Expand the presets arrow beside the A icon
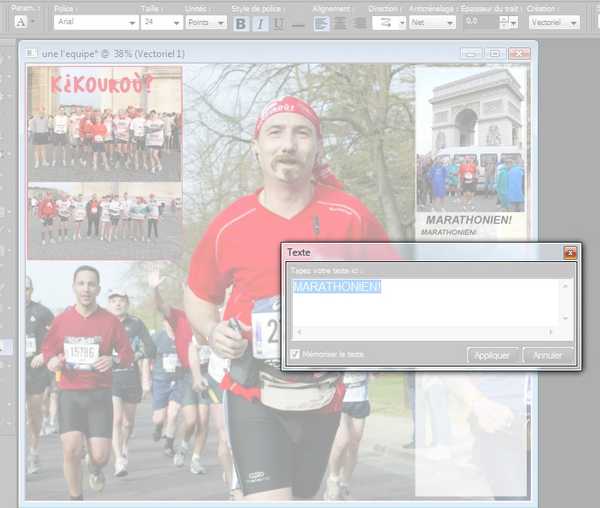 point(33,21)
